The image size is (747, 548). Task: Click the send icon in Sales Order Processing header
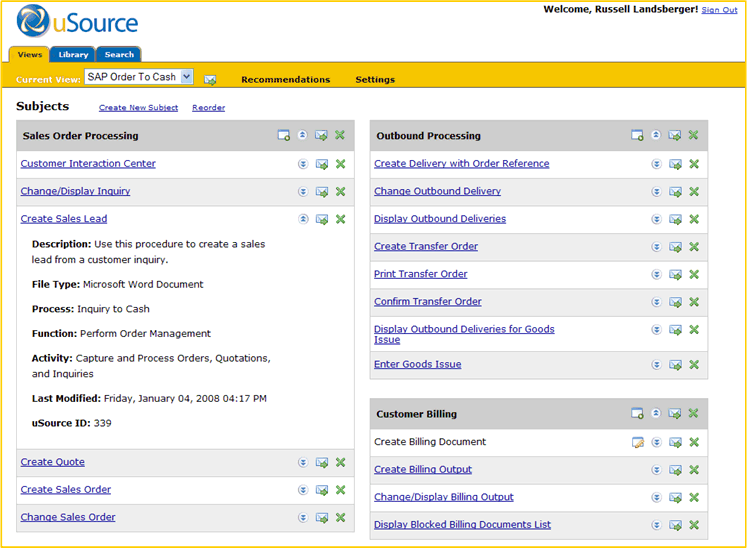322,135
